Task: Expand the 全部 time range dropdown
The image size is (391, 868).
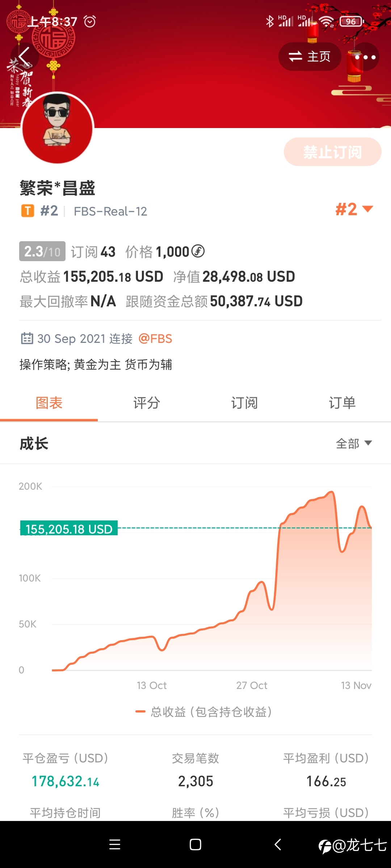Action: tap(354, 443)
